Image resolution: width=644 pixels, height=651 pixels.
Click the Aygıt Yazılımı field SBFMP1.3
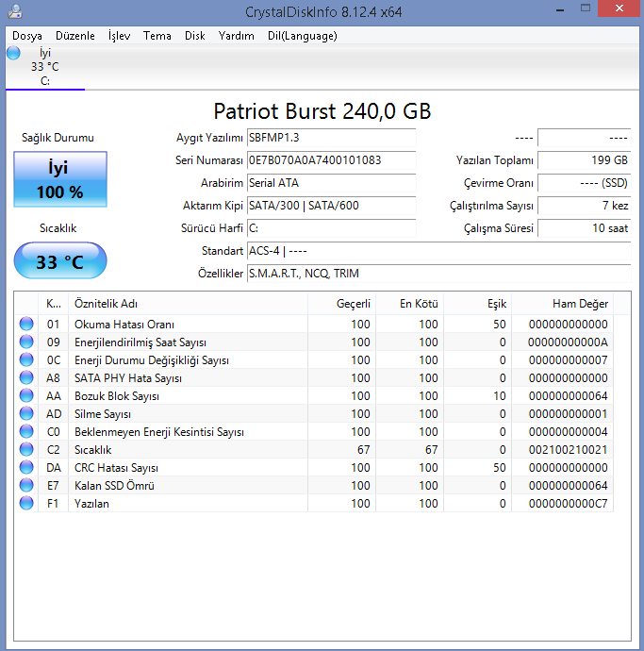[331, 138]
